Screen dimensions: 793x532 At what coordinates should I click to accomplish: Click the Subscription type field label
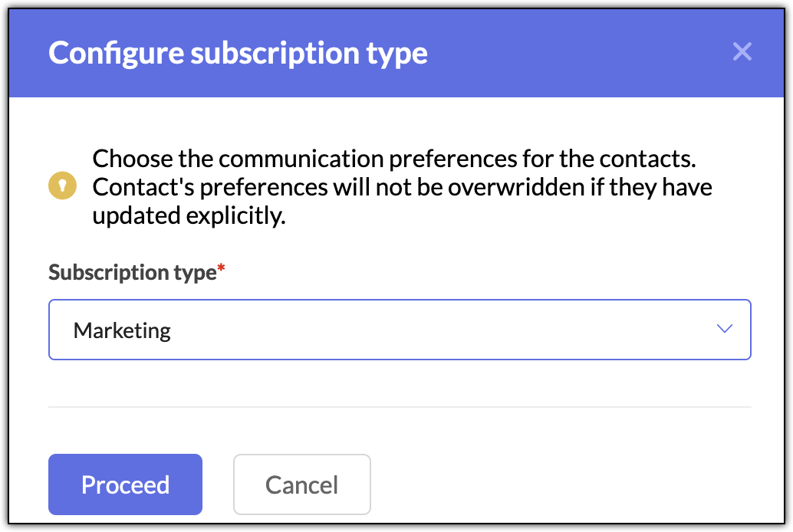click(x=132, y=273)
